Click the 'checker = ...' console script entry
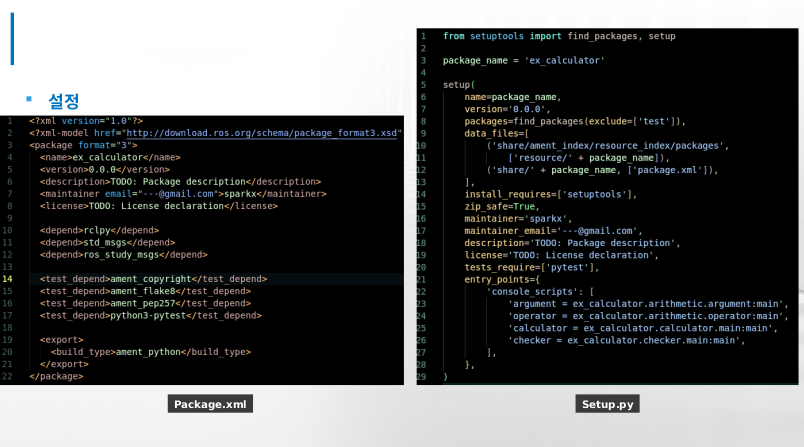804x447 pixels. point(626,340)
